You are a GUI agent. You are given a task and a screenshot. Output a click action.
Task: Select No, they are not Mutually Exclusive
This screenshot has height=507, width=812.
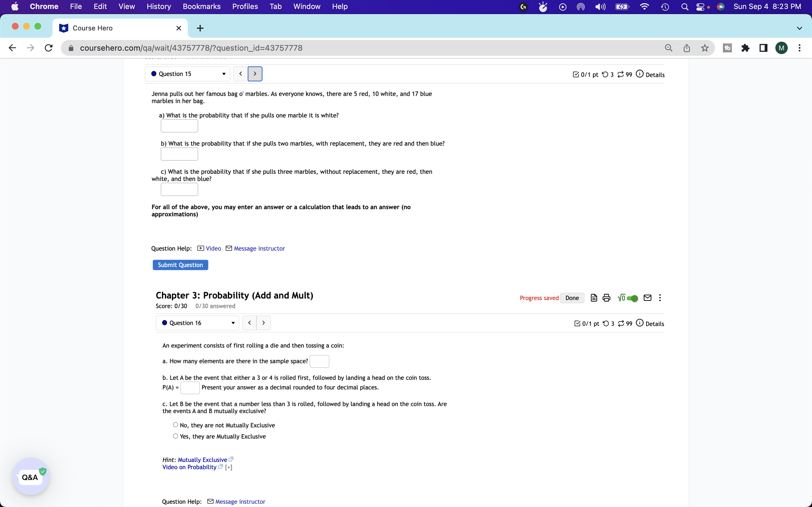175,425
